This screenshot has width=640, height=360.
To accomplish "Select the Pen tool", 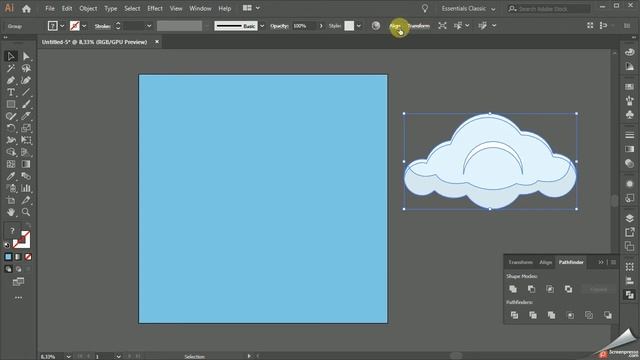I will pos(11,80).
